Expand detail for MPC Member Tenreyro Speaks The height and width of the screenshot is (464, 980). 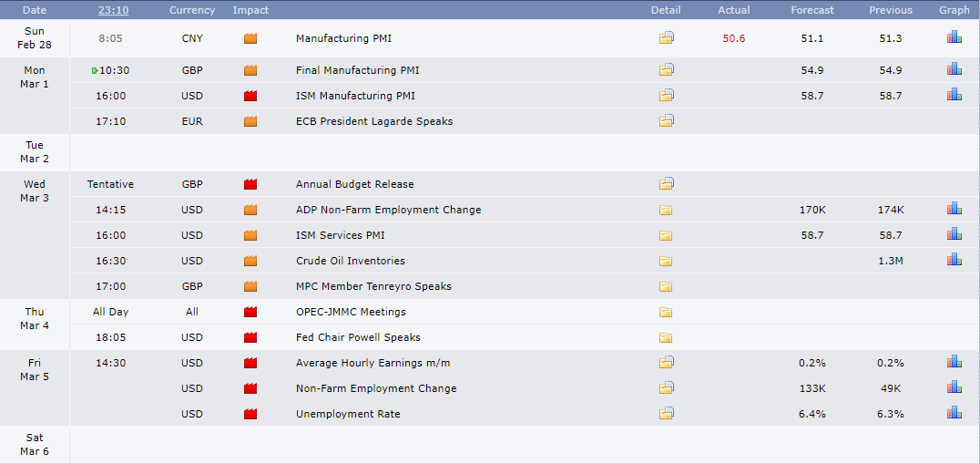(666, 286)
